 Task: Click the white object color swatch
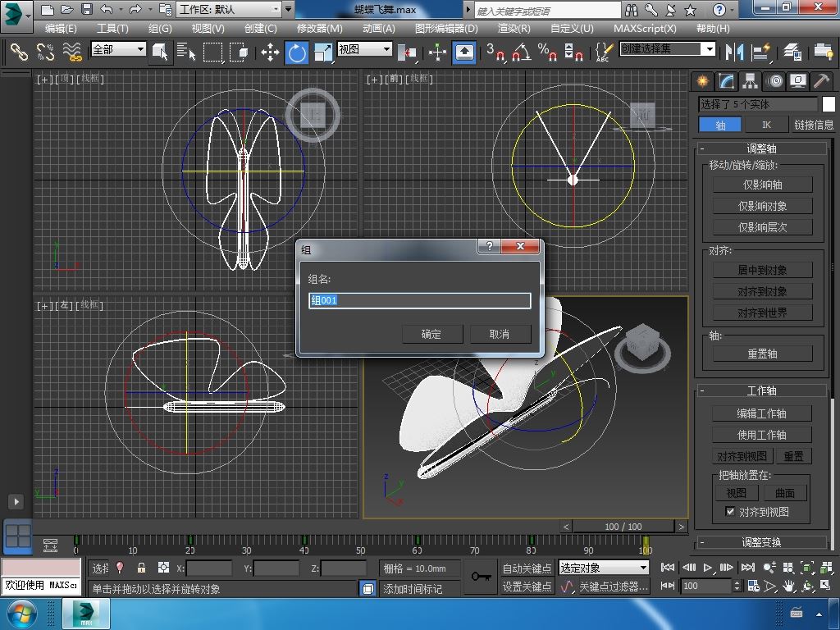pos(829,104)
